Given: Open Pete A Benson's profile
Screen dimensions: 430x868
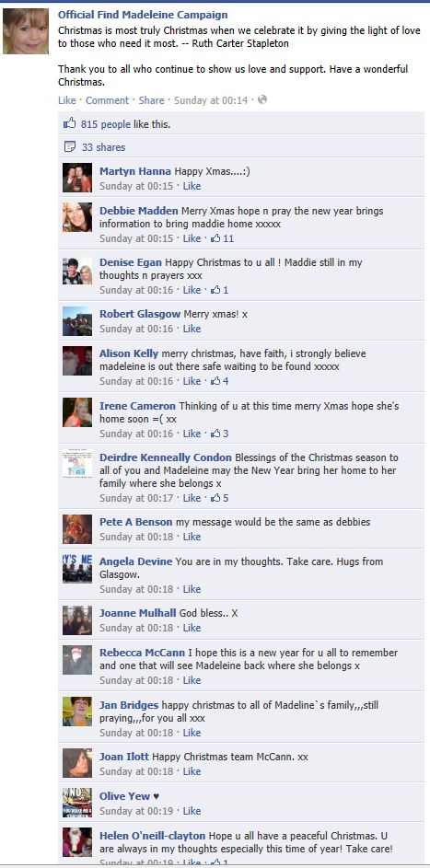Looking at the screenshot, I should pyautogui.click(x=136, y=522).
